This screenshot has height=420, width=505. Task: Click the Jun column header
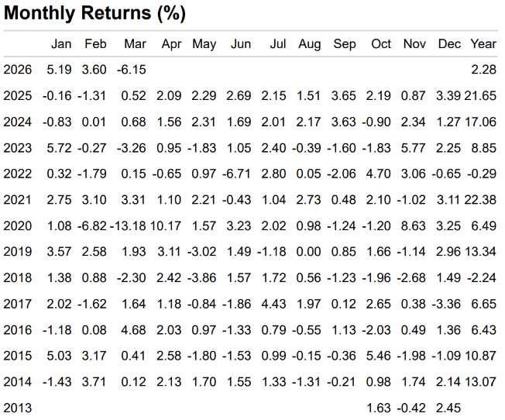pos(241,44)
